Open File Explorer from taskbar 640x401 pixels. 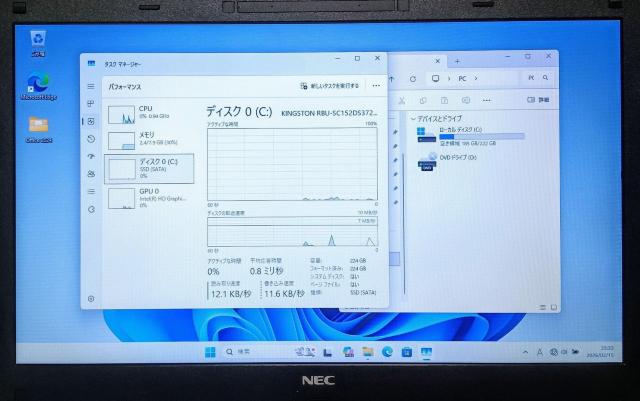tap(367, 352)
